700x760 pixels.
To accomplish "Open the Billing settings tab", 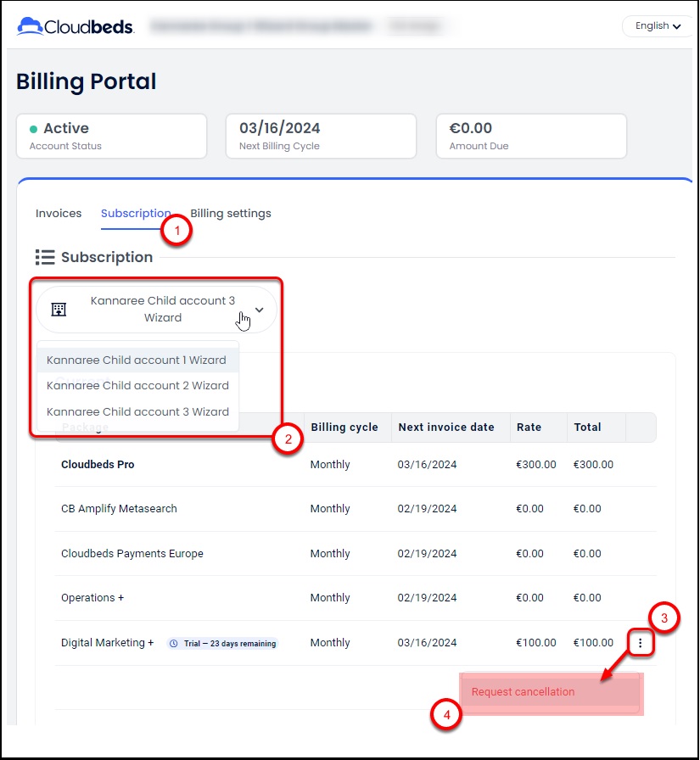I will click(x=231, y=213).
